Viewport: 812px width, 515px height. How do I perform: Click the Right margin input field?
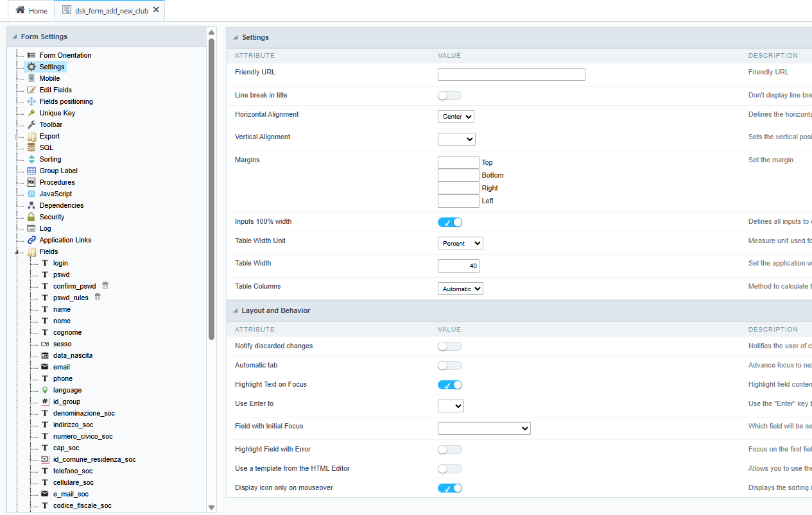point(458,188)
